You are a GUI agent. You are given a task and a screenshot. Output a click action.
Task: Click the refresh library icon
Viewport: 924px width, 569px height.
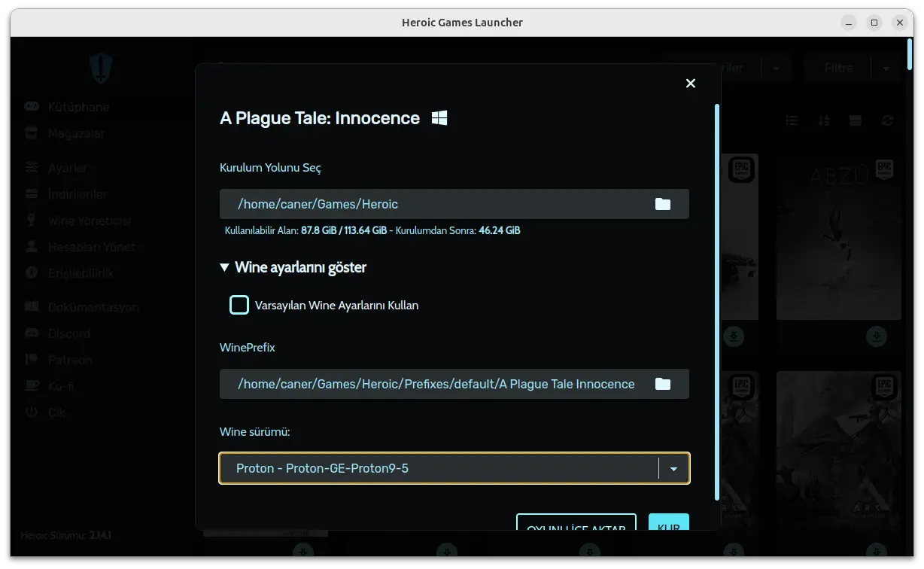pyautogui.click(x=888, y=120)
